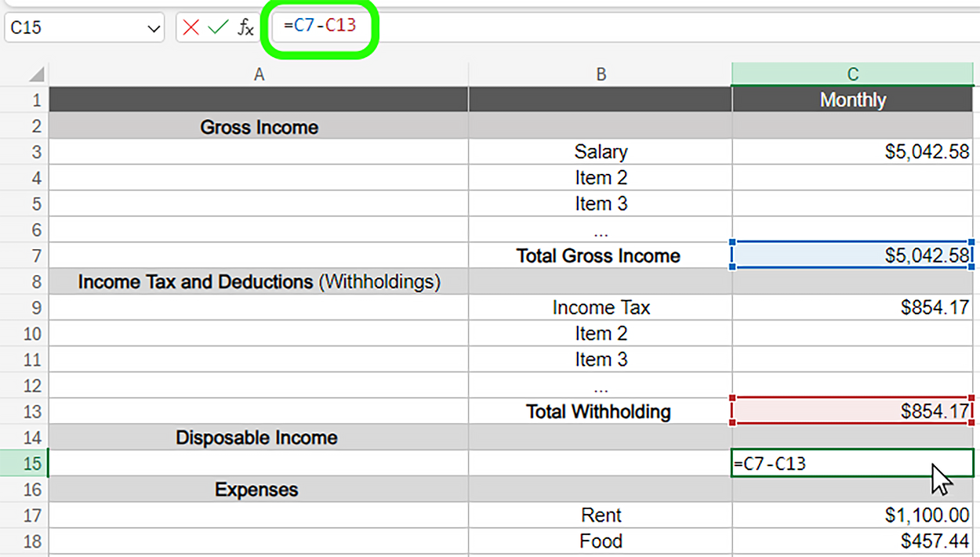This screenshot has width=980, height=557.
Task: Select Total Withholding value in C13
Action: (x=853, y=411)
